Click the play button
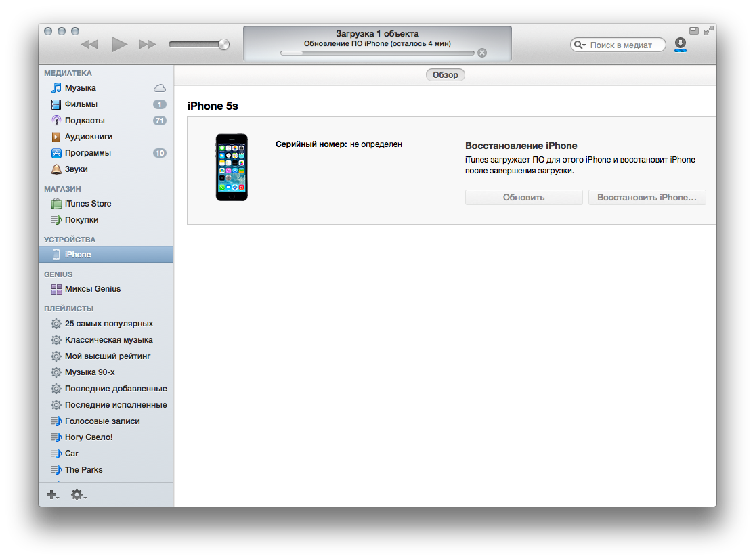Viewport: 755px width, 560px height. tap(119, 44)
